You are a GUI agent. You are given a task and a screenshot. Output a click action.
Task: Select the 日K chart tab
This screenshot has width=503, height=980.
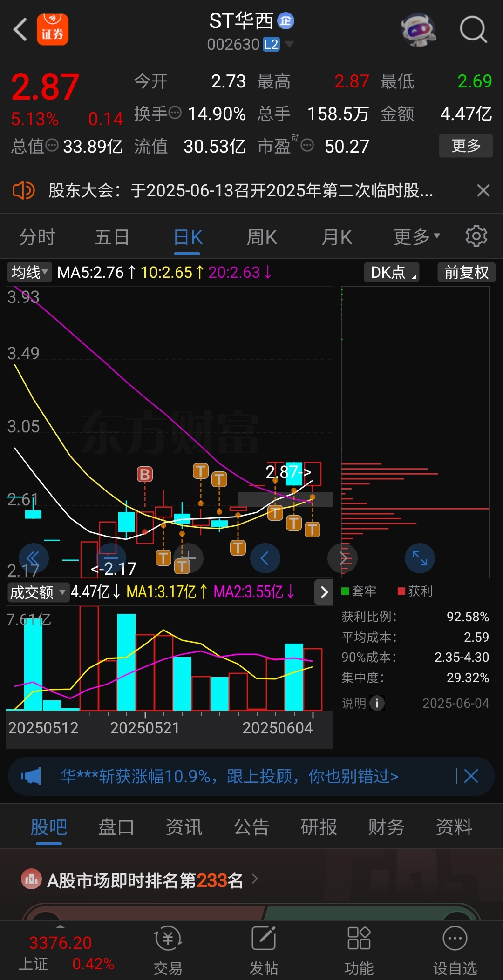[x=188, y=237]
